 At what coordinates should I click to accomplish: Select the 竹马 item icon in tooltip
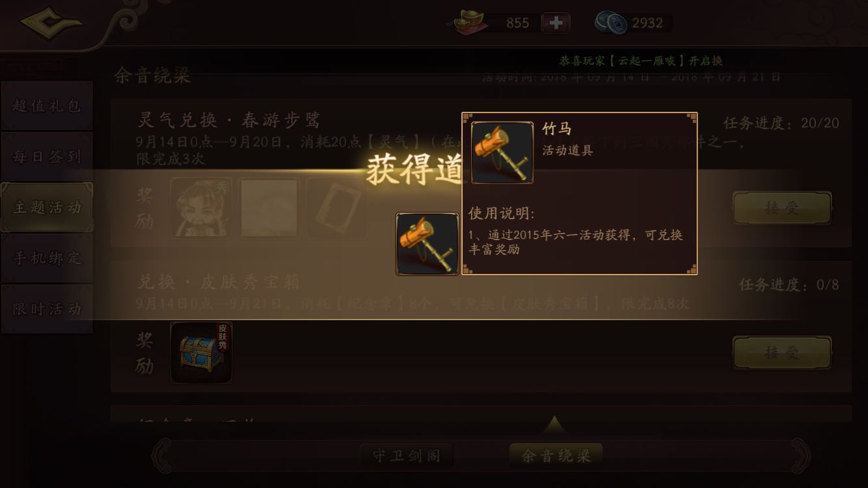[502, 152]
